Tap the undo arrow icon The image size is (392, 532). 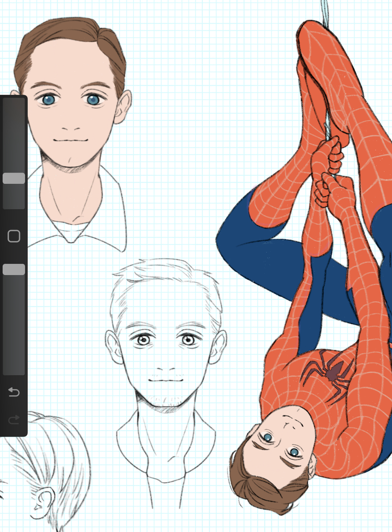pos(14,392)
